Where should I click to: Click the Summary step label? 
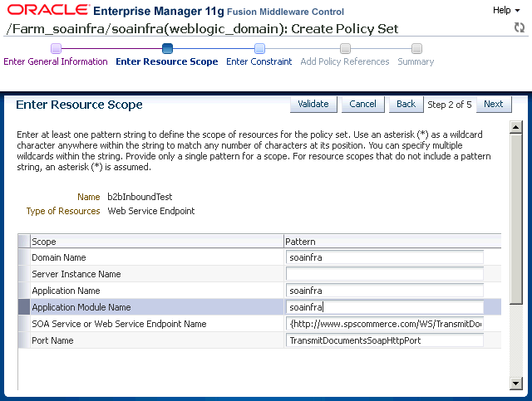pos(416,61)
